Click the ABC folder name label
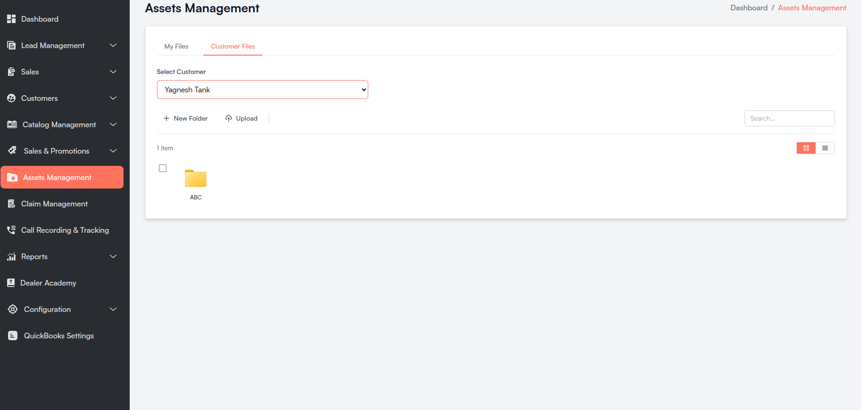Image resolution: width=868 pixels, height=410 pixels. pyautogui.click(x=196, y=197)
